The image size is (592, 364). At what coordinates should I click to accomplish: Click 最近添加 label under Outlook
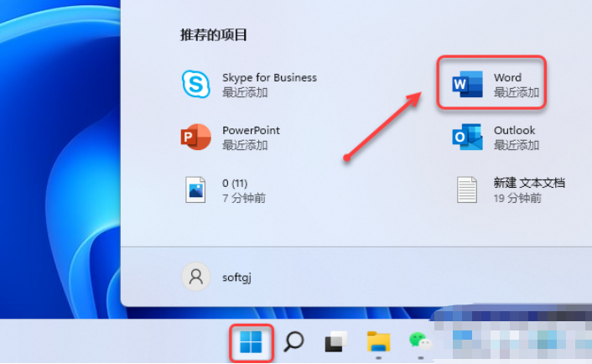(x=517, y=145)
